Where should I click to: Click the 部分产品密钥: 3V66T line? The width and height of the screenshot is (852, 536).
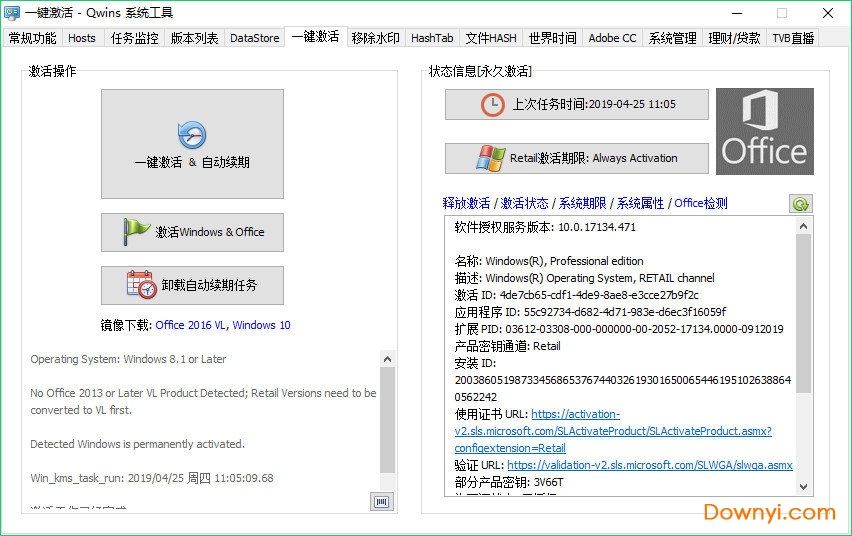tap(509, 482)
